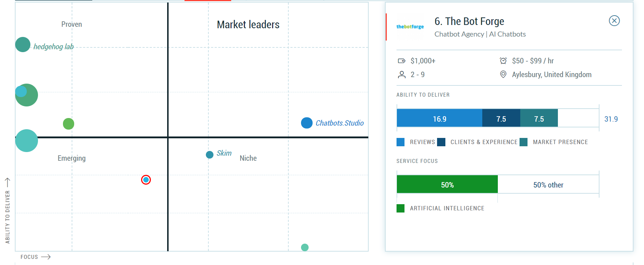Open Chatbots.Studio label link

pos(340,123)
